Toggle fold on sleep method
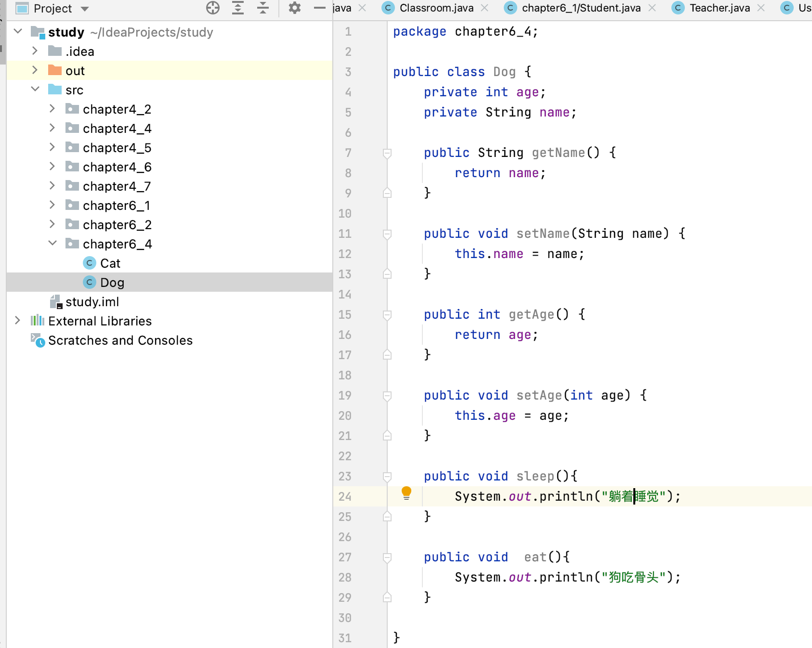Viewport: 812px width, 648px height. click(387, 477)
